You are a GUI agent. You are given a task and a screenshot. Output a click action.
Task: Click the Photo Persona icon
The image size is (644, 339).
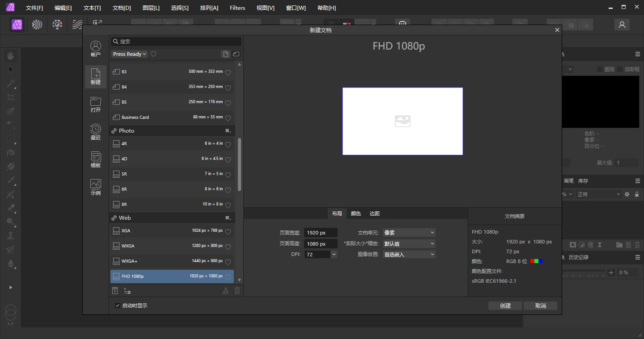pos(17,25)
